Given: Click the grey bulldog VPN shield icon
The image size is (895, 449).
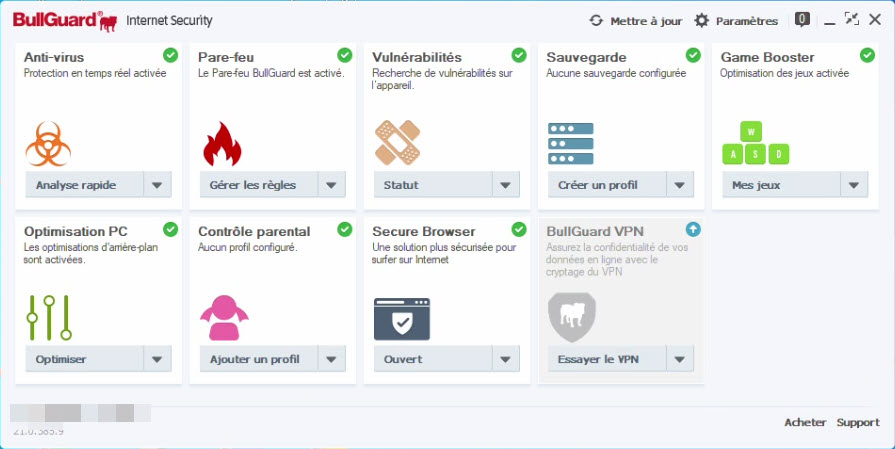Looking at the screenshot, I should pyautogui.click(x=571, y=317).
